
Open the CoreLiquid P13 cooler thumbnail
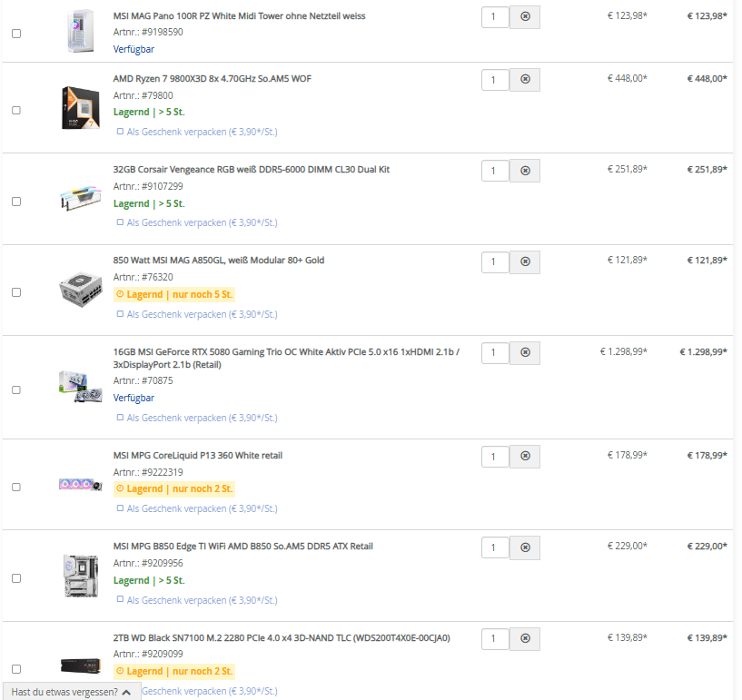coord(81,485)
